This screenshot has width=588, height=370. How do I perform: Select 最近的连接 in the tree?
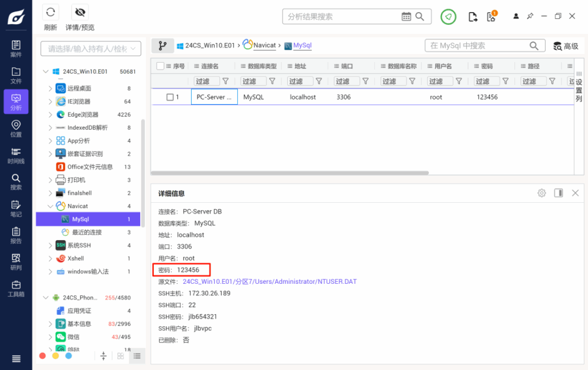(x=87, y=232)
